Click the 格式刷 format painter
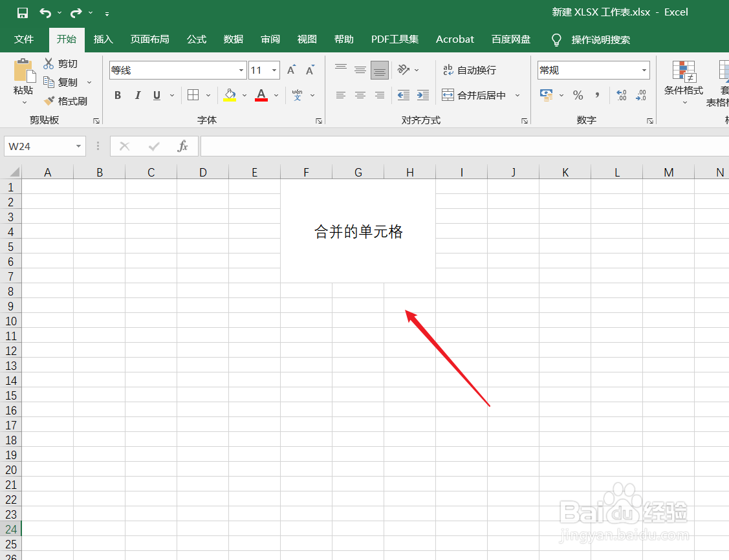 [x=65, y=101]
